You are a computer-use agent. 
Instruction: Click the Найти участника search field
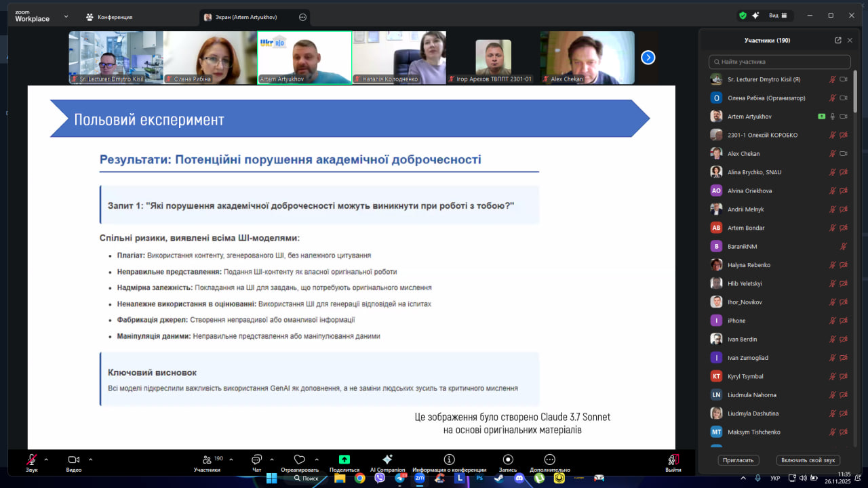pos(779,62)
